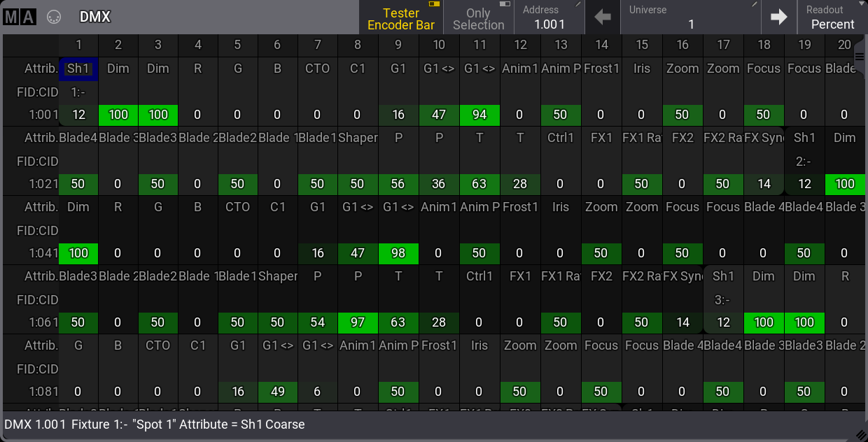The height and width of the screenshot is (442, 868).
Task: Click the edit pencil on the Address field
Action: pos(576,6)
